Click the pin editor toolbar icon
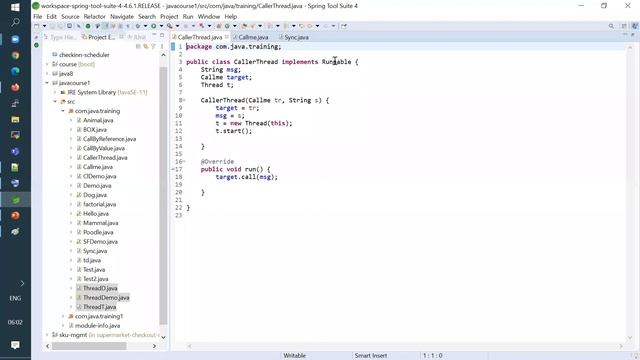640x360 pixels. [344, 26]
